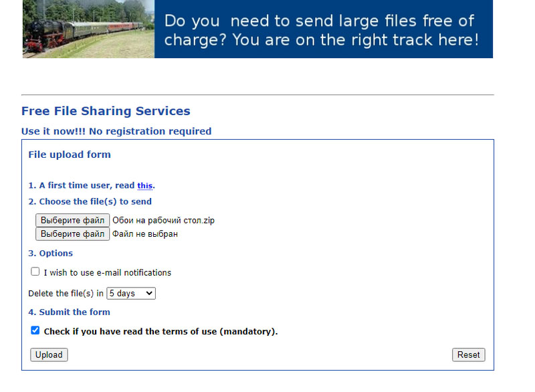The height and width of the screenshot is (392, 535).
Task: Click the second 'Выберите файл' button
Action: point(72,234)
